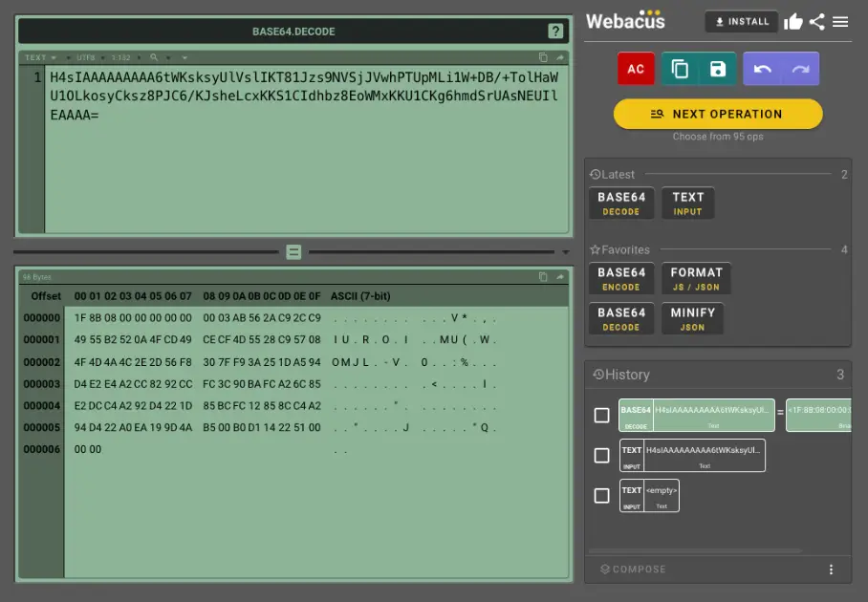Click the thumbs-up like icon

pyautogui.click(x=793, y=22)
